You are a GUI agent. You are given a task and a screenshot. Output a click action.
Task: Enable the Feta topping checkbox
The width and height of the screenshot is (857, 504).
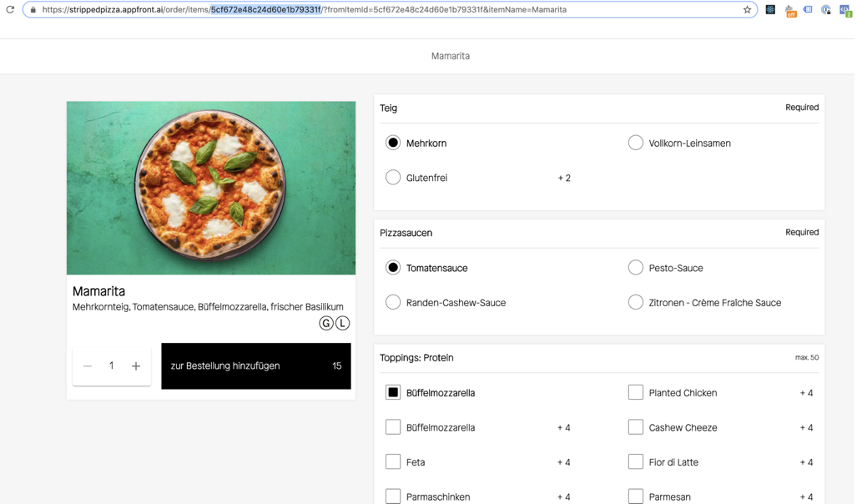[393, 462]
